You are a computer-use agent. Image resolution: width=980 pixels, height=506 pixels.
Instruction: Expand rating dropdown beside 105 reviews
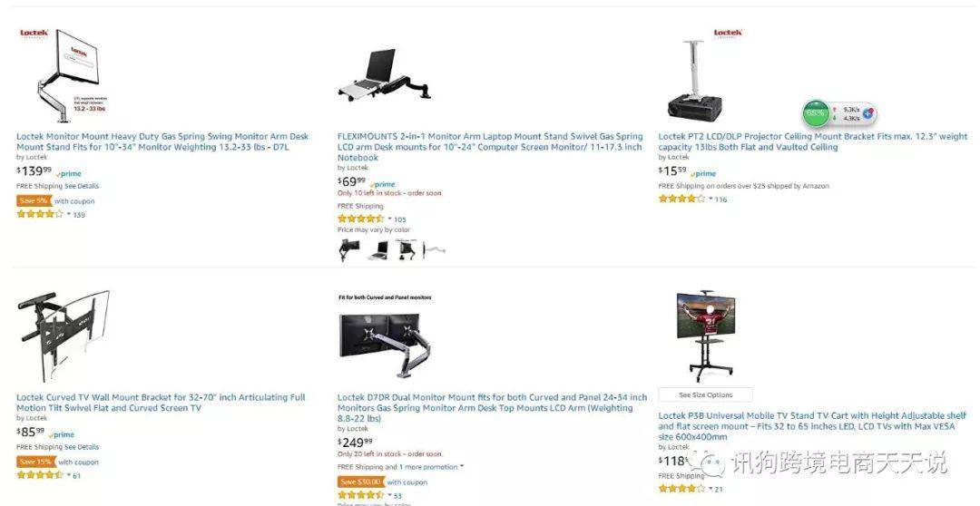[x=389, y=219]
